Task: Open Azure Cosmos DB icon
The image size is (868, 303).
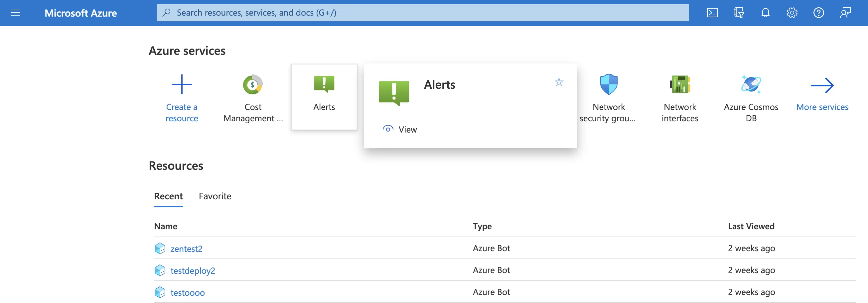Action: pyautogui.click(x=751, y=84)
